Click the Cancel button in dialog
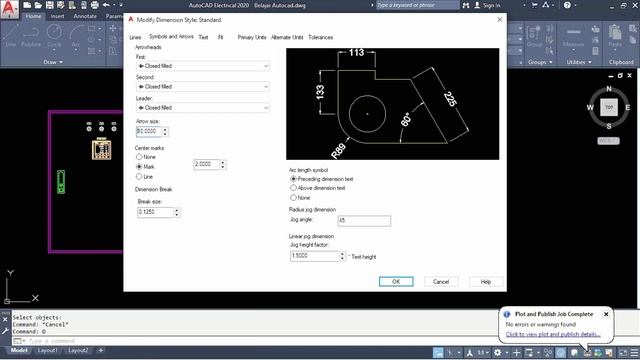Image resolution: width=640 pixels, height=360 pixels. (441, 282)
